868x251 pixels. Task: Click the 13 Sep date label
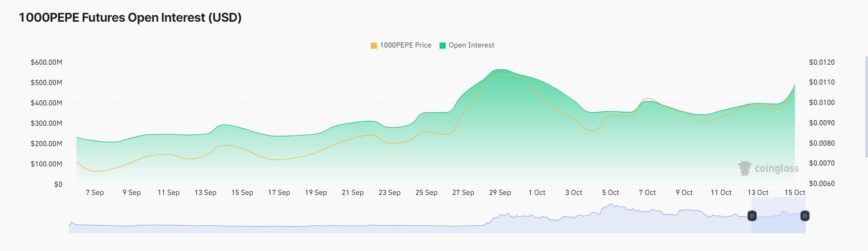point(205,193)
